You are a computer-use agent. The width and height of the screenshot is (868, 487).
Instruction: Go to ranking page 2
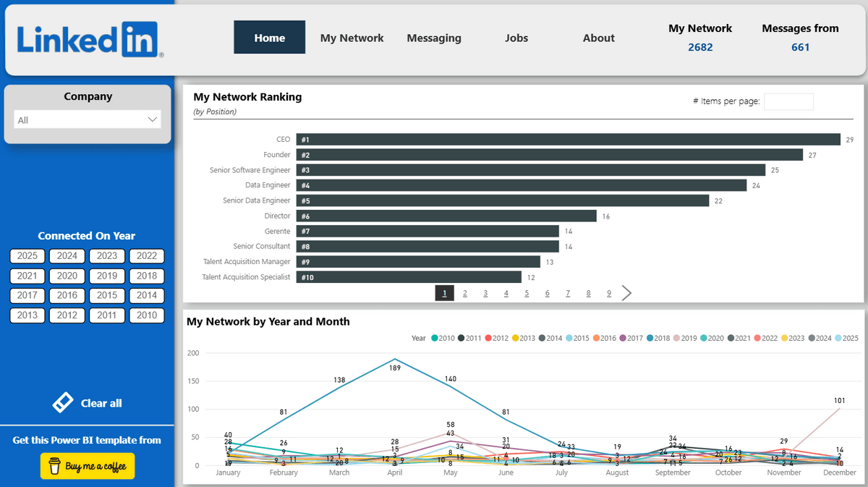pos(465,293)
